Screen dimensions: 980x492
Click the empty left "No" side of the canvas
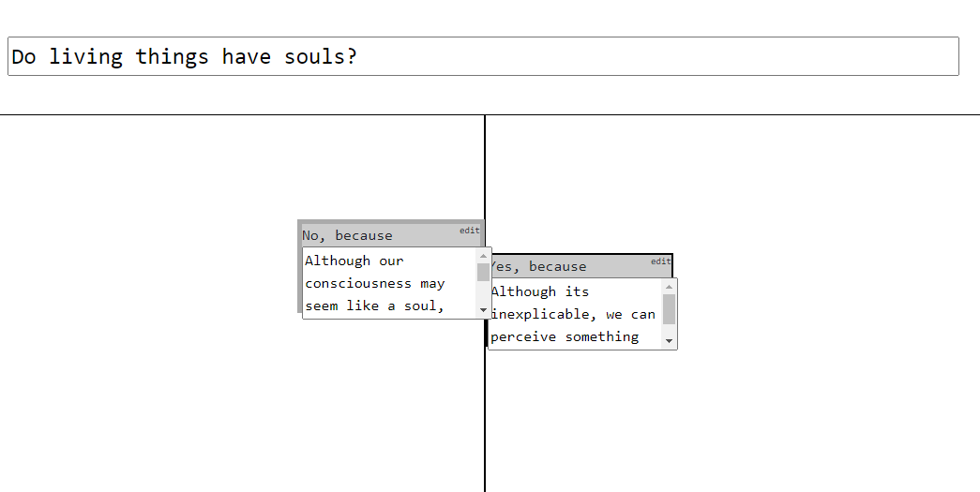[x=150, y=300]
